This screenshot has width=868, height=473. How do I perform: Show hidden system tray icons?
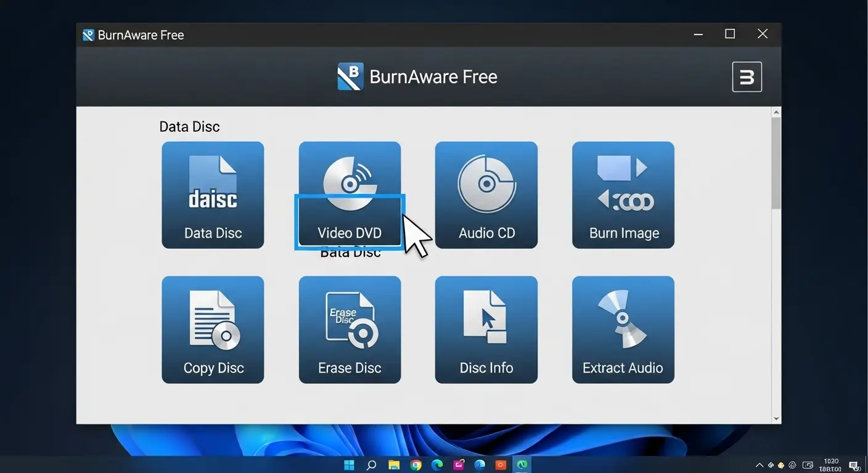pos(759,465)
